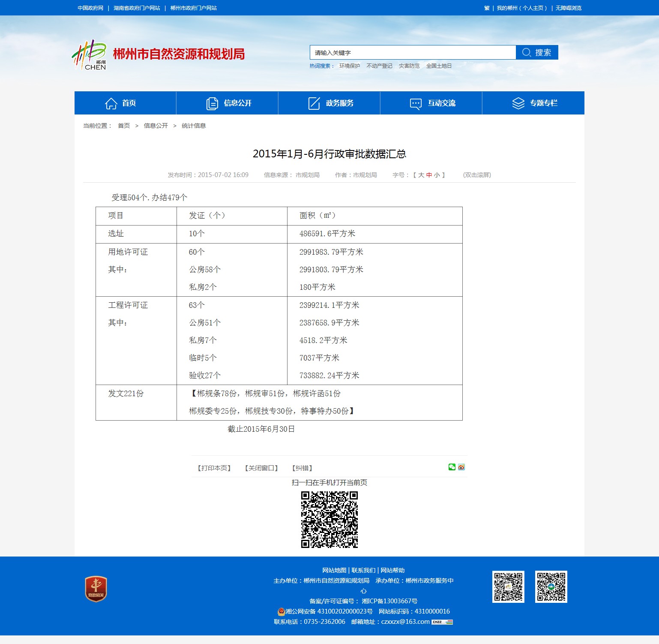Screen dimensions: 659x644
Task: Click table cell 发文221份
Action: pyautogui.click(x=126, y=394)
